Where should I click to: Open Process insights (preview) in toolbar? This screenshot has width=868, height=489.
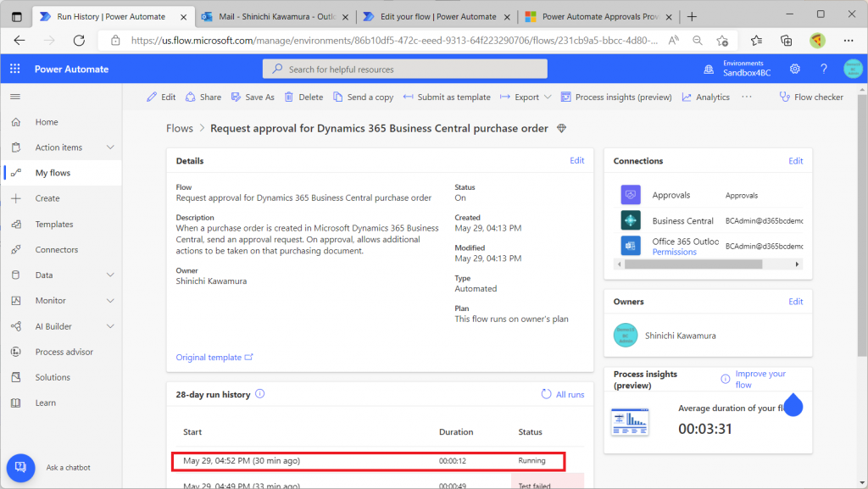click(x=616, y=97)
